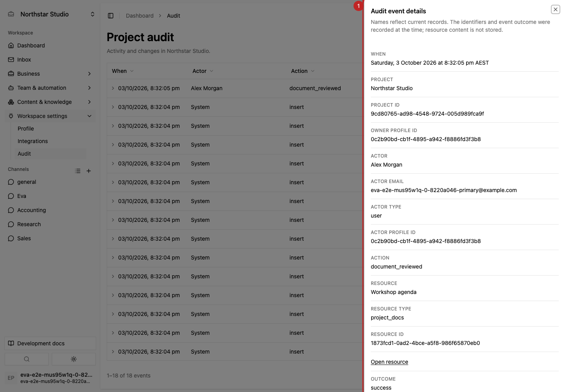The image size is (565, 392).
Task: Expand the Business section
Action: tap(50, 74)
